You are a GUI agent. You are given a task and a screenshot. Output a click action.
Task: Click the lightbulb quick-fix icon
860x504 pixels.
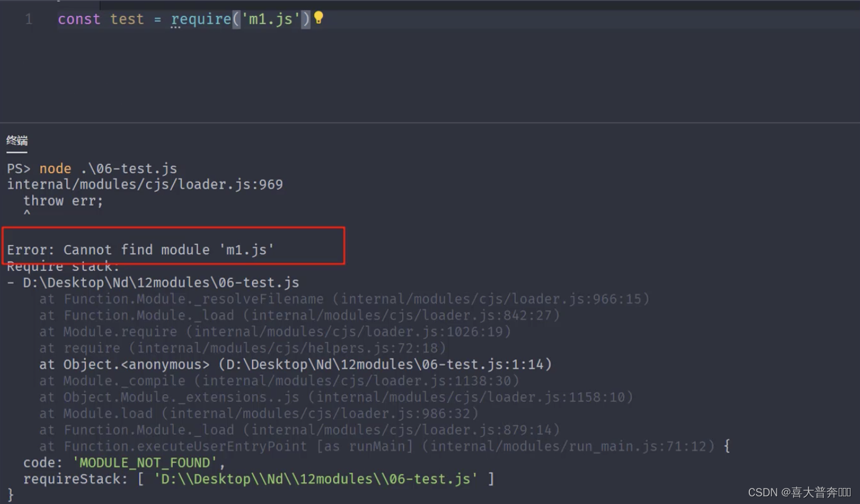click(x=318, y=18)
